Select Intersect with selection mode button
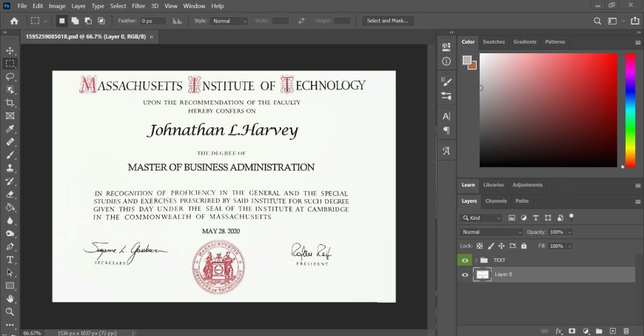The width and height of the screenshot is (644, 336). (x=101, y=21)
